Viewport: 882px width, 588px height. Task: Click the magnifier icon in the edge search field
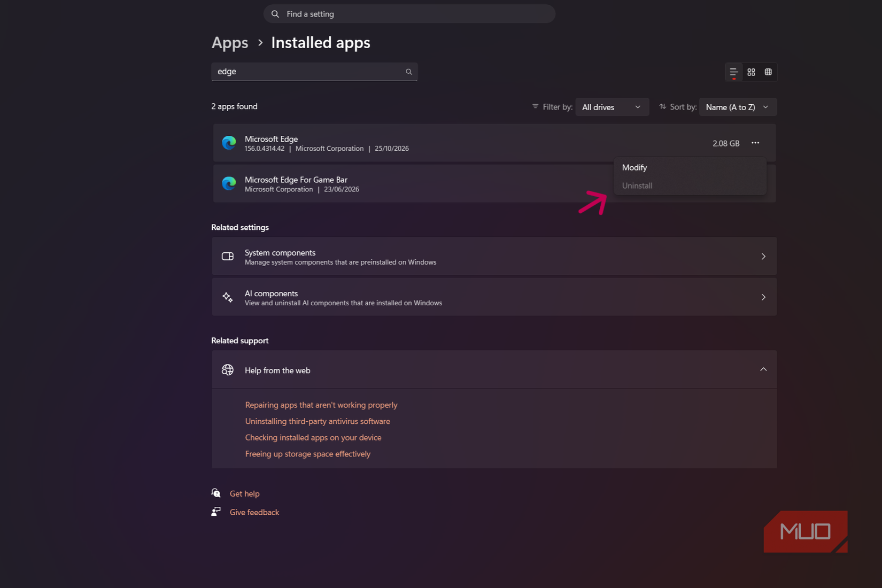click(409, 72)
